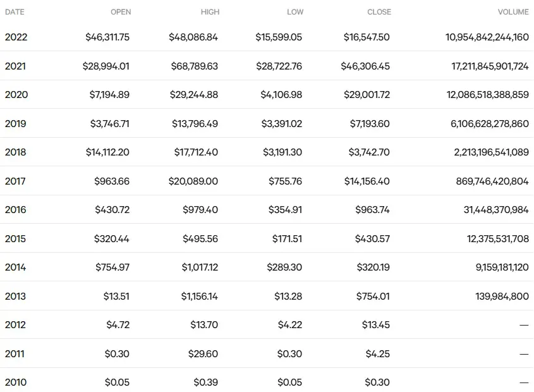The height and width of the screenshot is (392, 534).
Task: Click the LOW column header
Action: coord(295,12)
